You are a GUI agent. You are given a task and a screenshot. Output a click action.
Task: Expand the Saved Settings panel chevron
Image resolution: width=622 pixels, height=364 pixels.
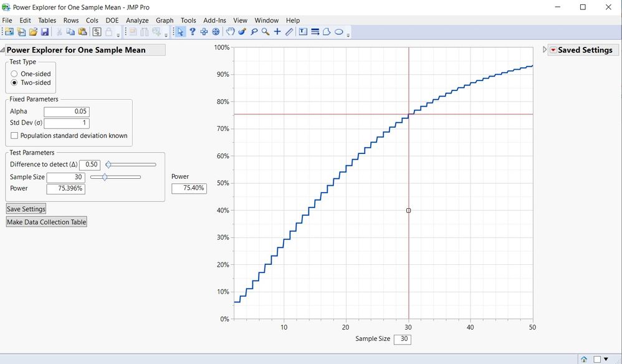click(x=543, y=49)
